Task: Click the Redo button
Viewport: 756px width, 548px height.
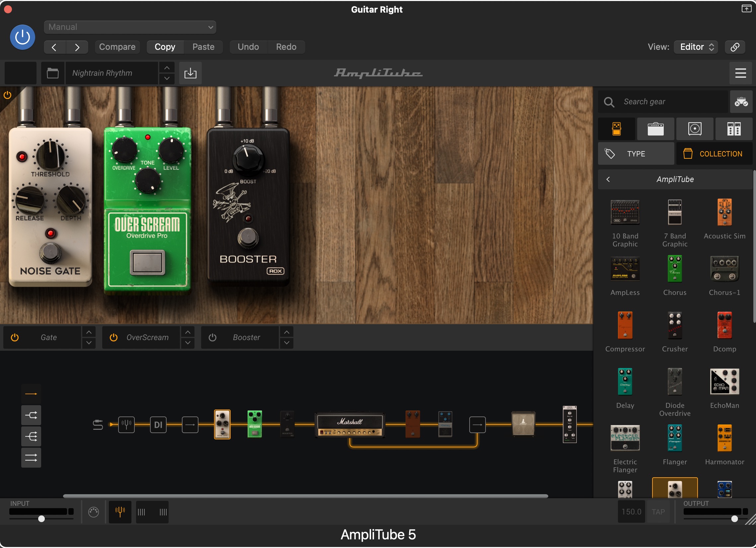Action: click(286, 47)
